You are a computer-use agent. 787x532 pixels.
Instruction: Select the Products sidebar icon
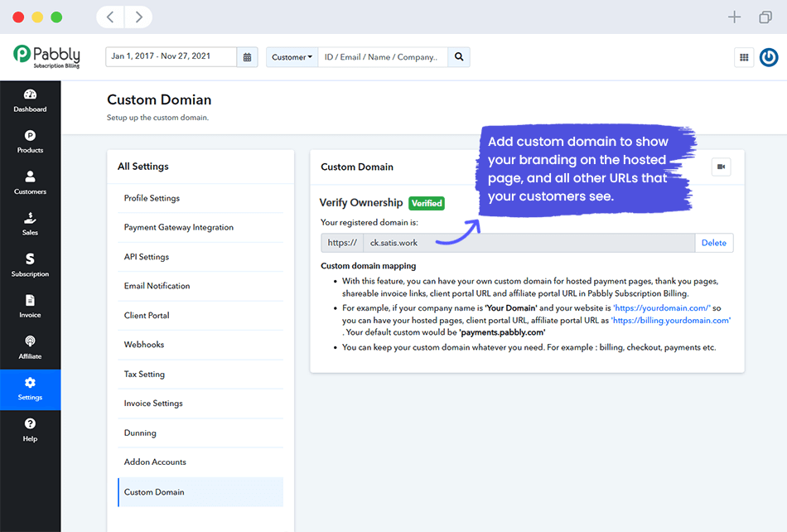(x=30, y=142)
